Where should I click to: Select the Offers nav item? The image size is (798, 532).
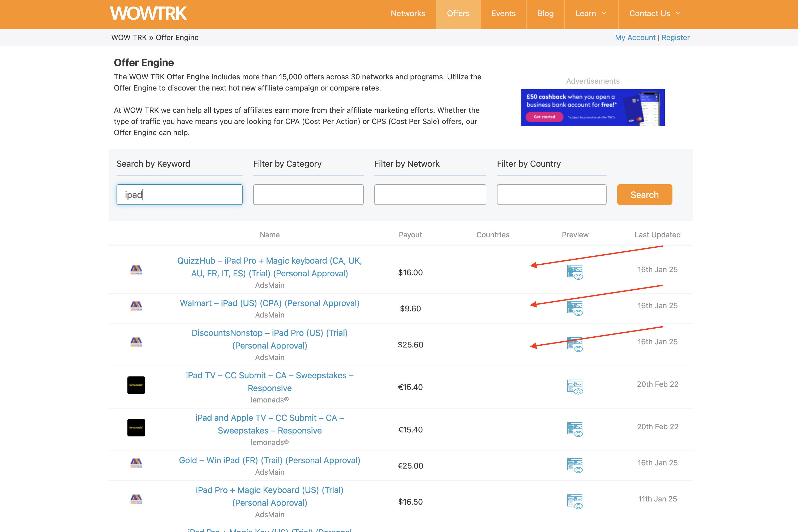(458, 14)
